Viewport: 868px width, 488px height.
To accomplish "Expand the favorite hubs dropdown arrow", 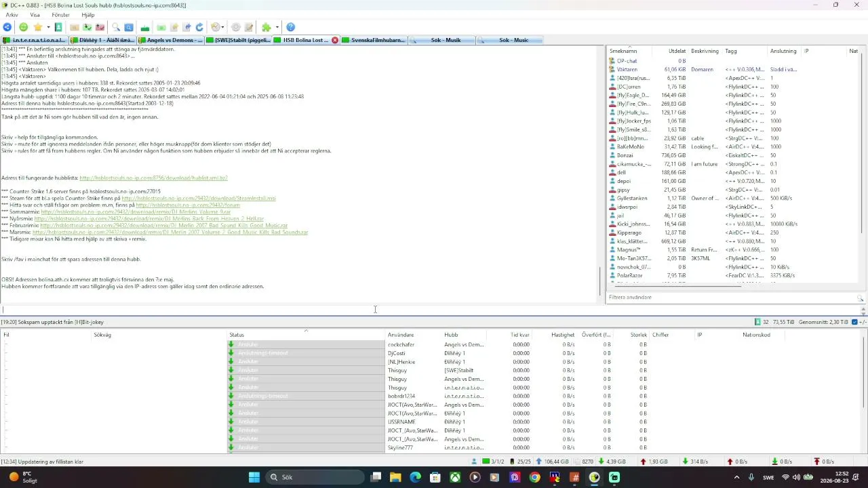I will [x=48, y=27].
